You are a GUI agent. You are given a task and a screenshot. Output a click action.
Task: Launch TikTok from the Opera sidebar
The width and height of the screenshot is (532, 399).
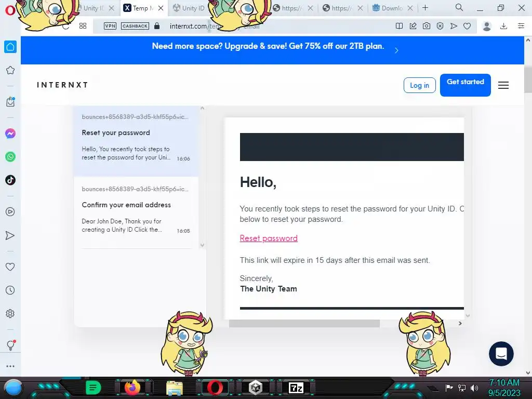(x=10, y=180)
